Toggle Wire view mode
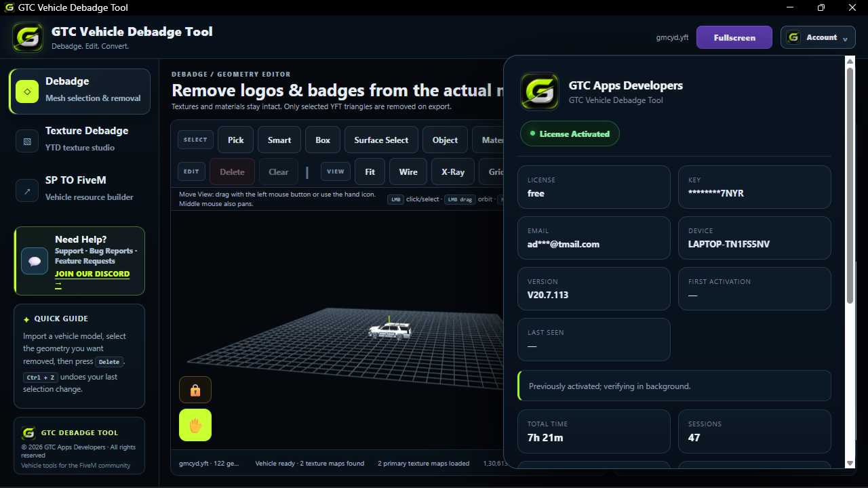Screen dimensions: 868x488 408,171
